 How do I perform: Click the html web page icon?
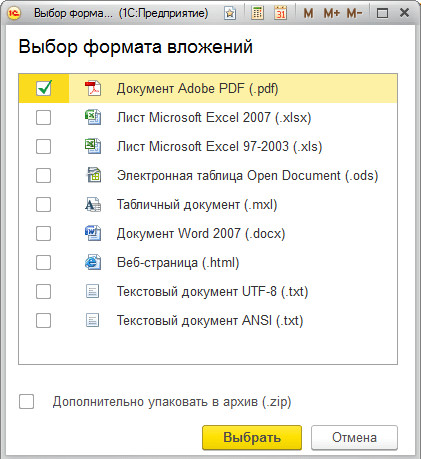(93, 262)
